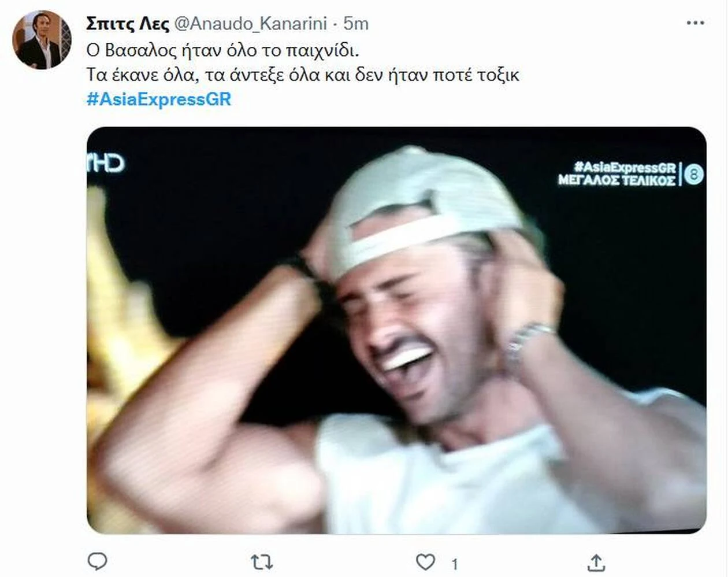Like the tweet with the heart icon

click(x=425, y=562)
